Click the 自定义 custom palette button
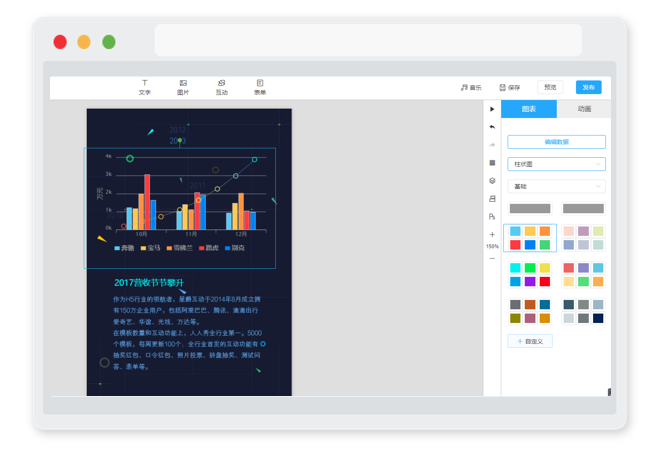660x460 pixels. pos(530,341)
